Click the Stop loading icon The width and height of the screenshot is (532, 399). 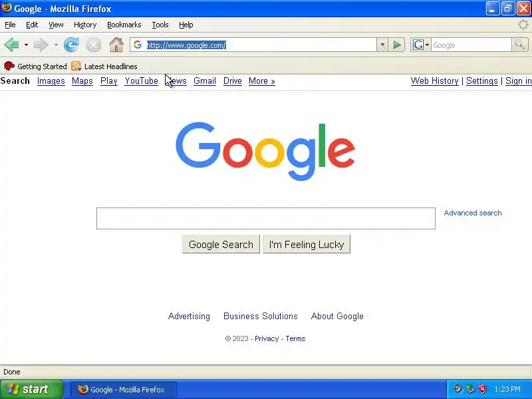[93, 45]
